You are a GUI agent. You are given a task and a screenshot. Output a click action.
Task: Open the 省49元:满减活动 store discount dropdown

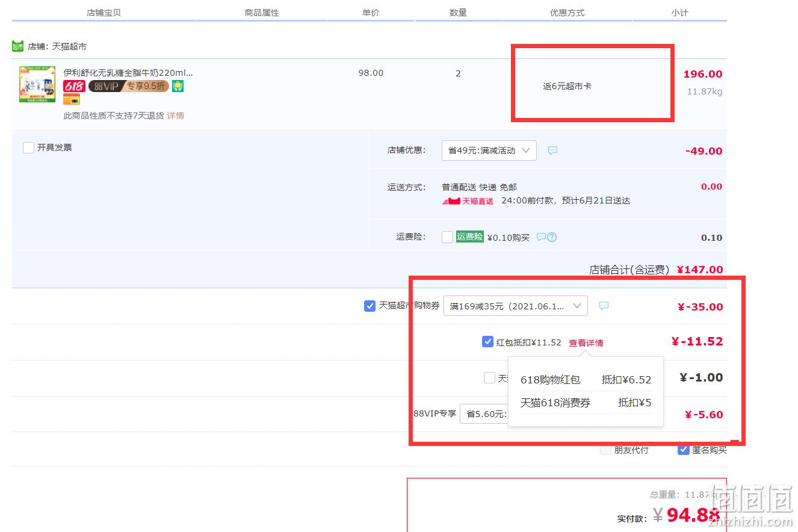[489, 150]
